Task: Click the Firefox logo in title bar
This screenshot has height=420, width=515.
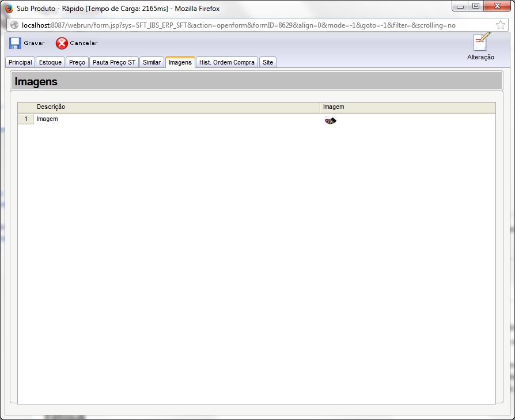Action: (9, 8)
